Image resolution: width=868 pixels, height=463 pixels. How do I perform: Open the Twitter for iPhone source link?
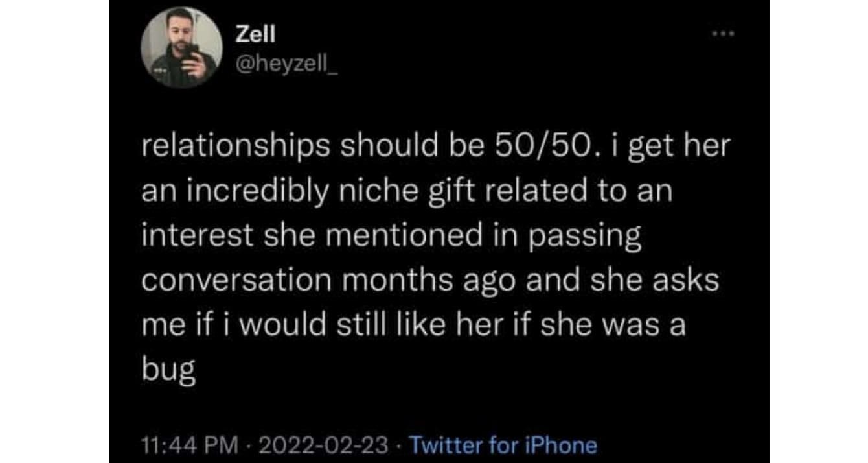[x=503, y=445]
